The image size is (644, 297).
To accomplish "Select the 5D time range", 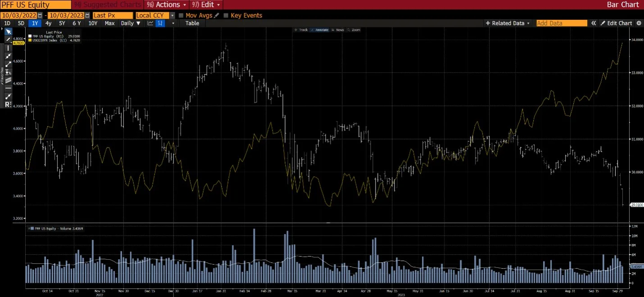I will pyautogui.click(x=21, y=23).
